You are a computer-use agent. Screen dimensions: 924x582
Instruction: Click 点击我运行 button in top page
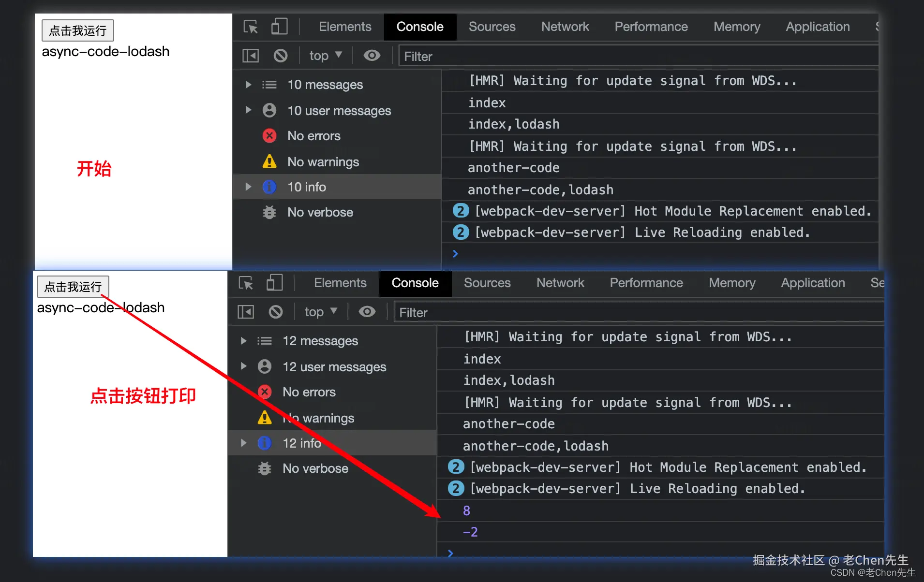click(x=78, y=30)
